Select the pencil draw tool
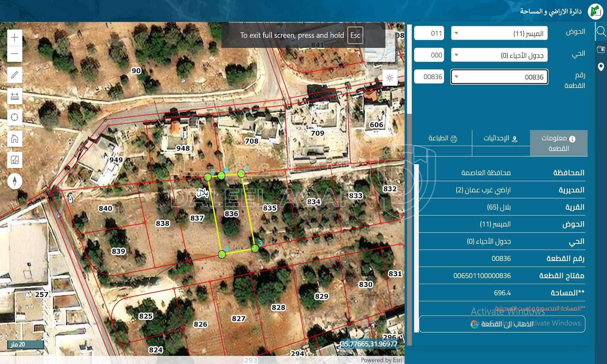Viewport: 607px width, 364px height. pos(15,75)
